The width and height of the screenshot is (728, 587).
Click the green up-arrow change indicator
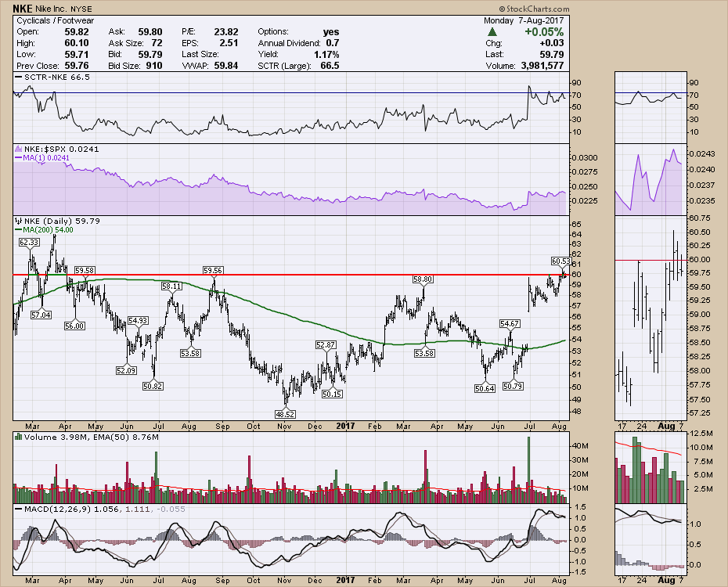492,32
